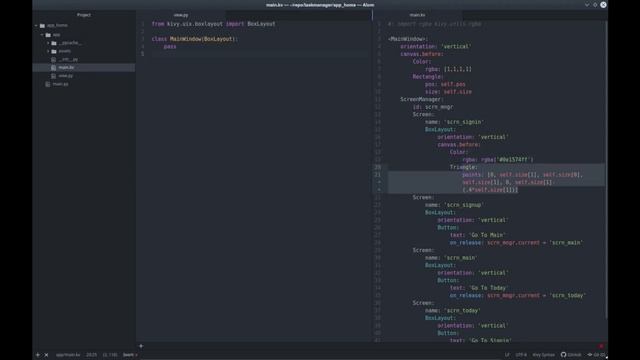This screenshot has height=360, width=640.
Task: Click the 'ScreenManager:' line in main.kv
Action: [422, 100]
